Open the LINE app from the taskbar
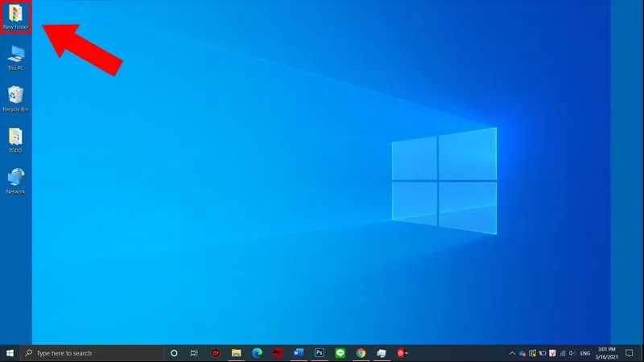 (340, 353)
